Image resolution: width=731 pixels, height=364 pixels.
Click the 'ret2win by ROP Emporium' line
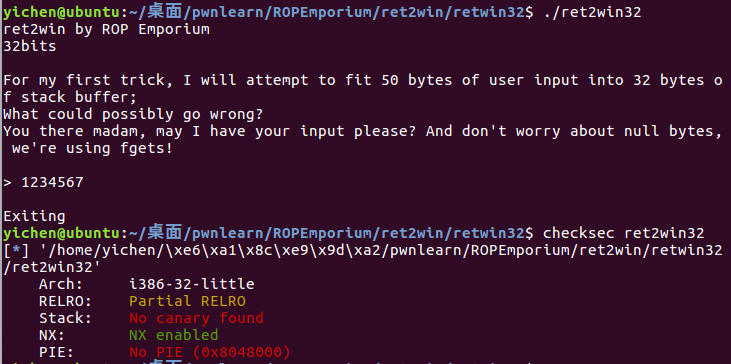tap(106, 30)
